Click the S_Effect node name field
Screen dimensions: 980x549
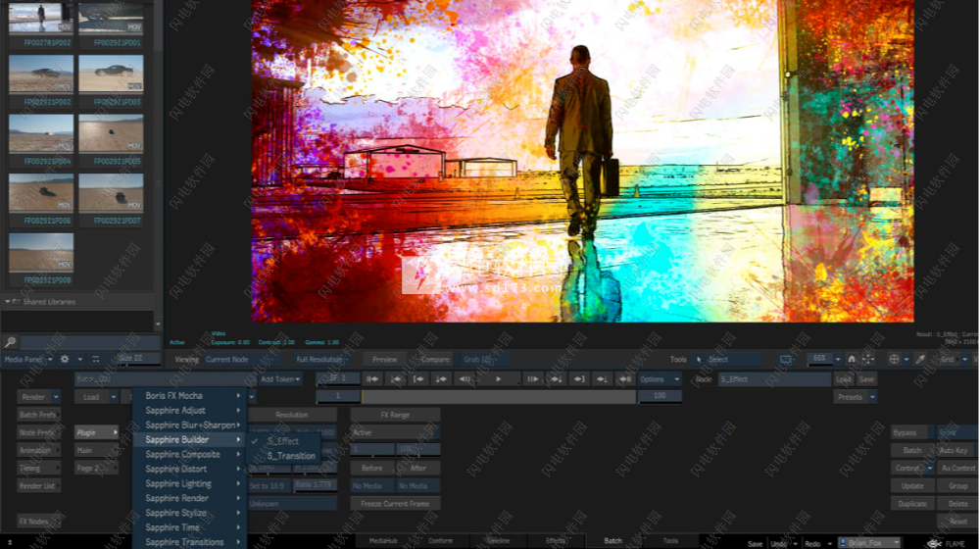pyautogui.click(x=773, y=379)
